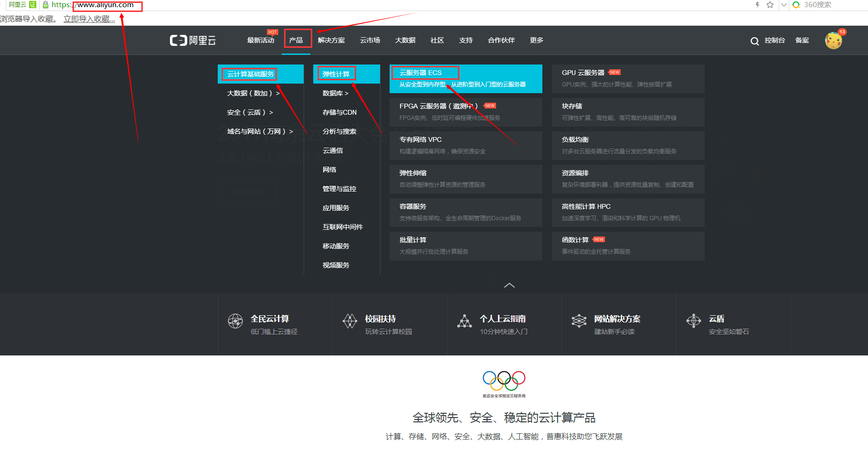Image resolution: width=868 pixels, height=451 pixels.
Task: Click the Aliyun logo
Action: point(192,40)
